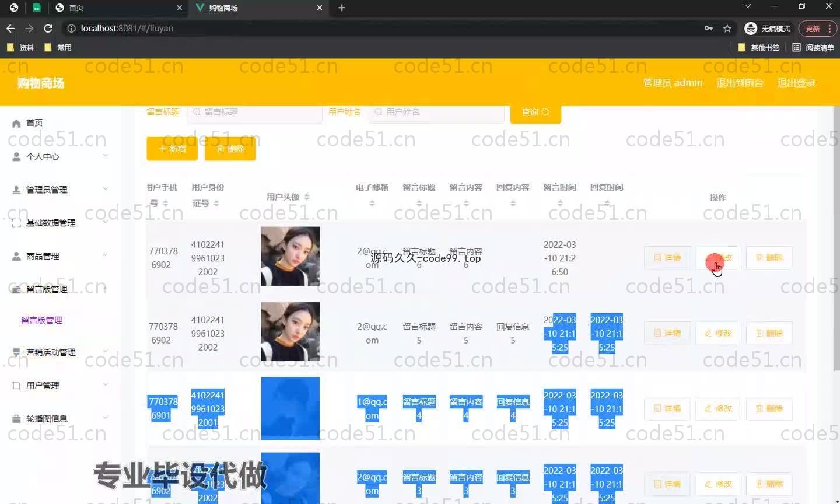
Task: Click 修改 for the 留言标题 3 row
Action: pos(718,484)
